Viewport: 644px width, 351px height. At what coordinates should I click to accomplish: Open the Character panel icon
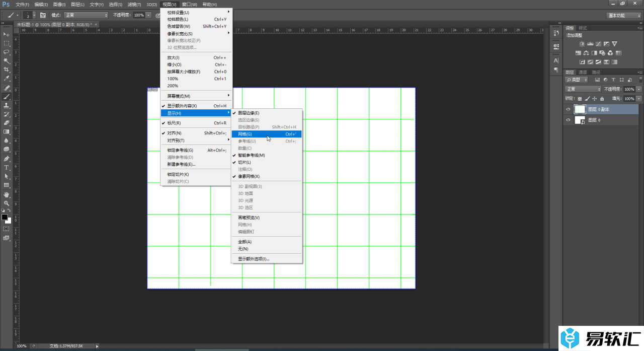[556, 60]
